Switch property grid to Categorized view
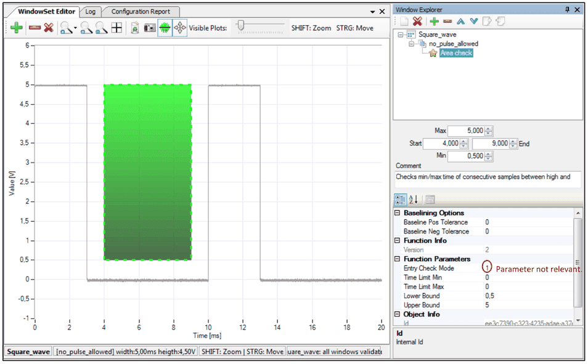This screenshot has width=588, height=364. tap(400, 200)
